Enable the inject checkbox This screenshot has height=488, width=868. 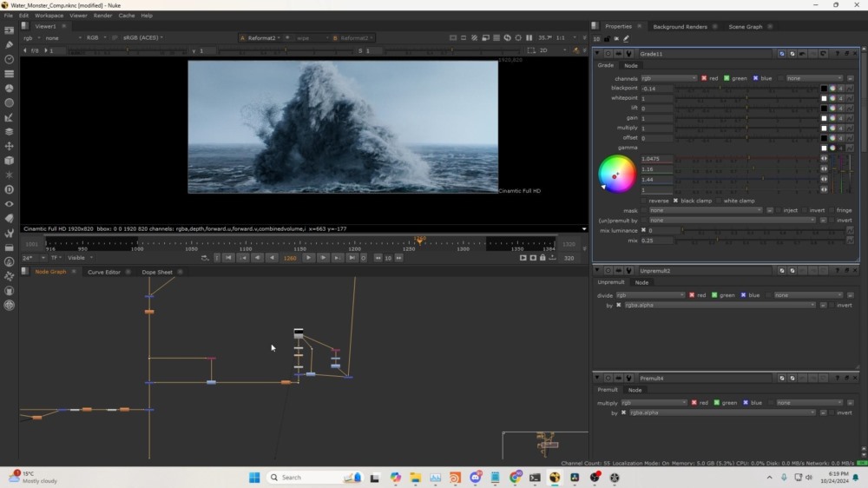pos(779,210)
